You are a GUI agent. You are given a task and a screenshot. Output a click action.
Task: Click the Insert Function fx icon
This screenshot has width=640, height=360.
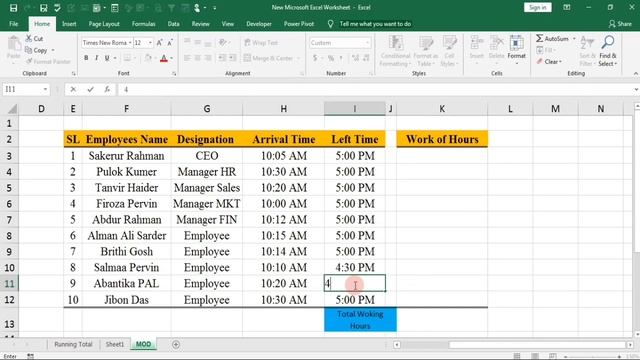click(x=107, y=89)
